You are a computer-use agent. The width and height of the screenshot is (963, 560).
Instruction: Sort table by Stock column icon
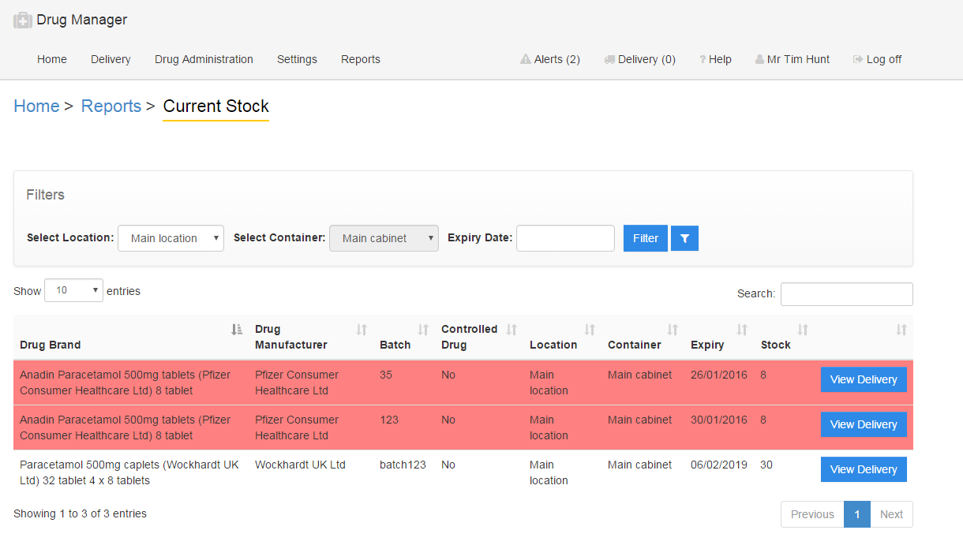click(803, 330)
